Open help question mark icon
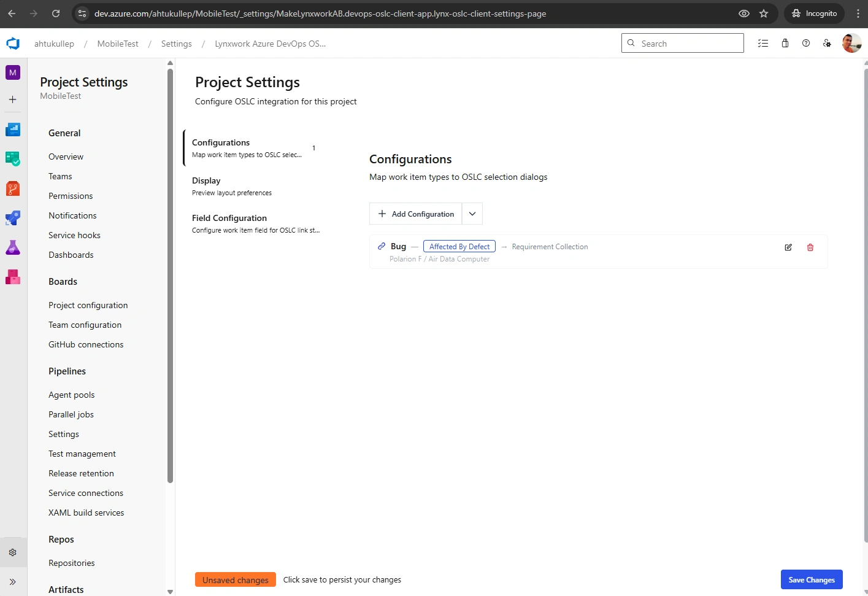The width and height of the screenshot is (868, 596). point(806,44)
